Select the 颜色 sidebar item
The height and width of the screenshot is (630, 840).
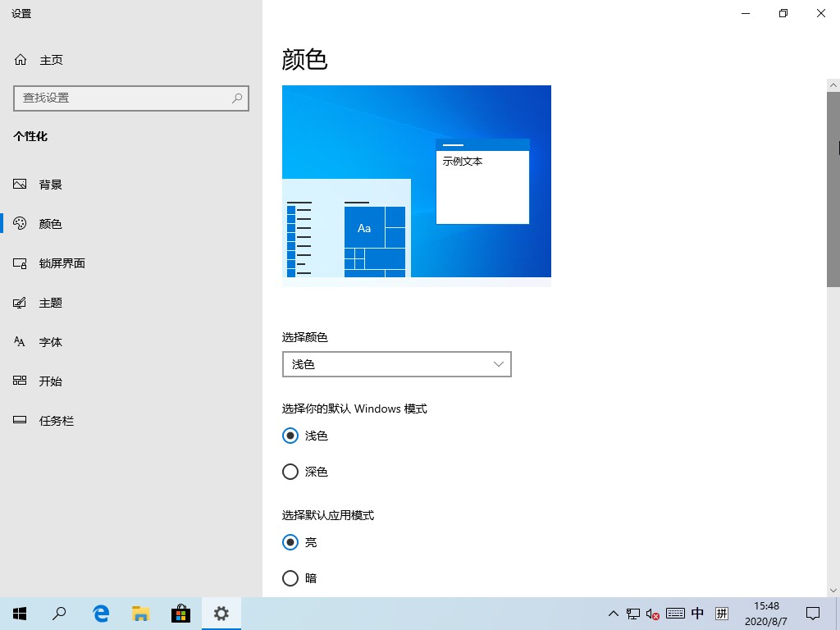pyautogui.click(x=49, y=223)
